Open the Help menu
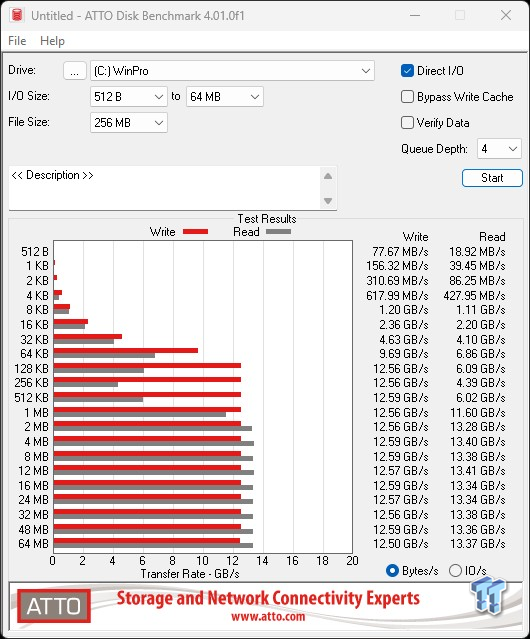The image size is (530, 639). 52,41
